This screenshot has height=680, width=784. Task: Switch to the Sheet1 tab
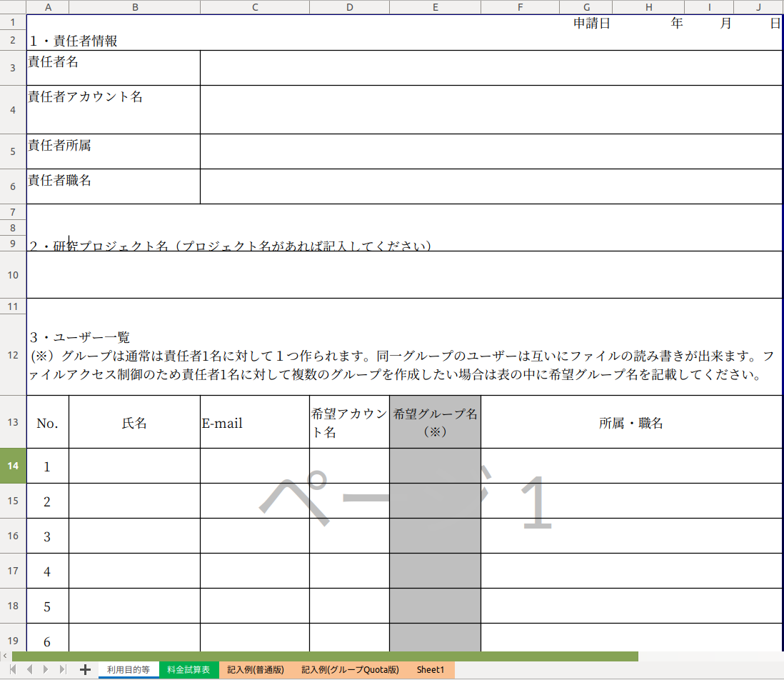[x=431, y=670]
